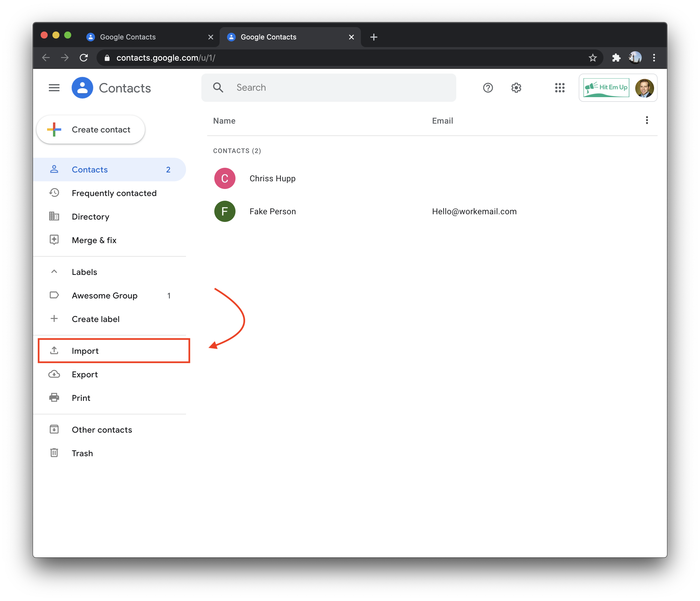Open Trash in the sidebar
Screen dimensions: 700x601
click(110, 453)
